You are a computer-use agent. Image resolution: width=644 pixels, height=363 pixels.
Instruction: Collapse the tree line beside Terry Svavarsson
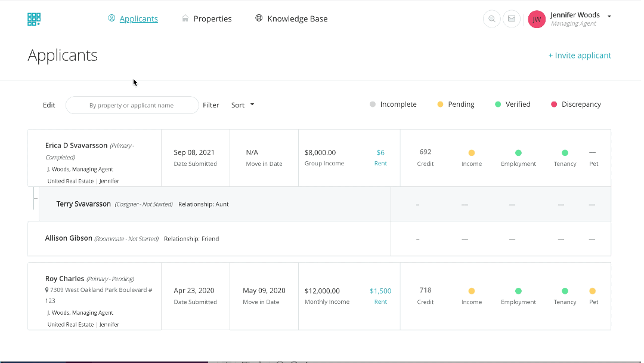pos(35,199)
